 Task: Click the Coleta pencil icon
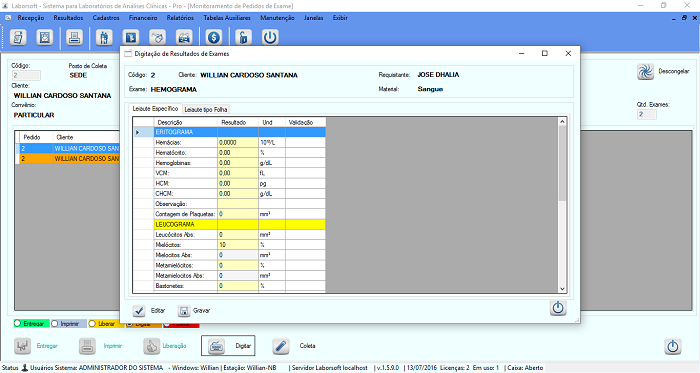(281, 346)
